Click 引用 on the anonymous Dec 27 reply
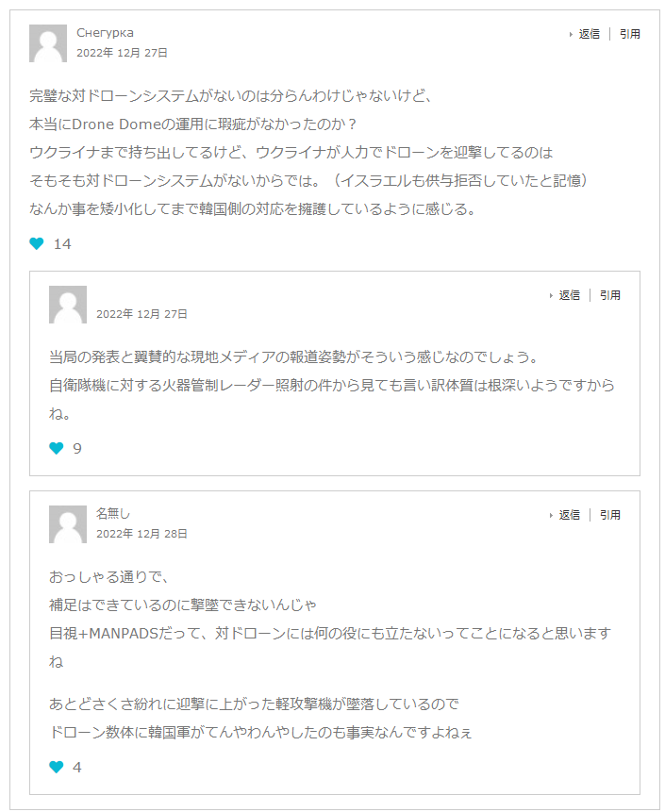Image resolution: width=665 pixels, height=812 pixels. point(610,295)
